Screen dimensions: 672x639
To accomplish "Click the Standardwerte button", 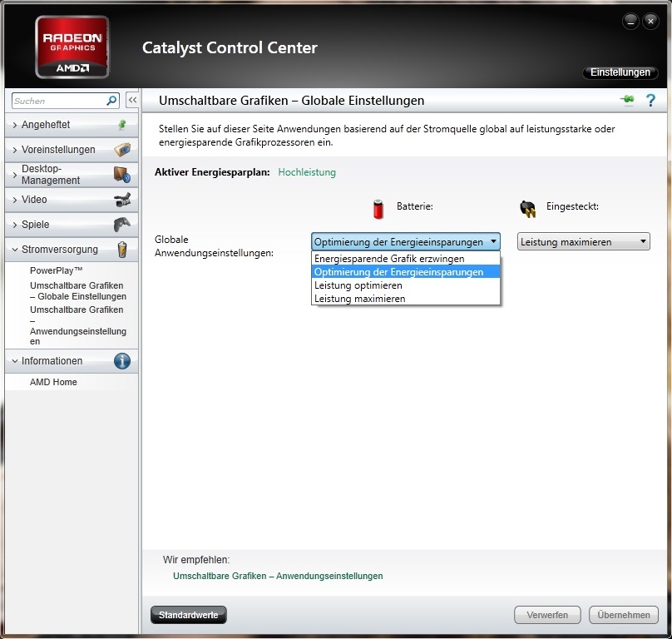I will [x=189, y=615].
